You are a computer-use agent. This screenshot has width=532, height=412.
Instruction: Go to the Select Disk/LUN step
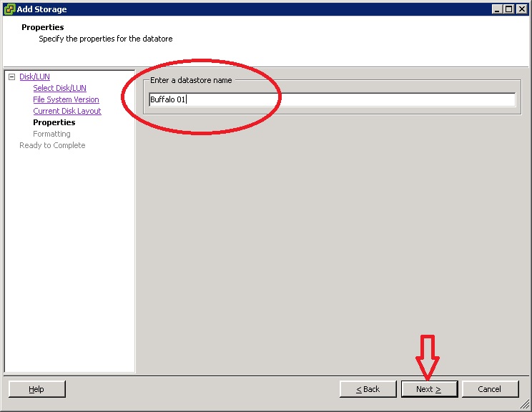tap(59, 88)
